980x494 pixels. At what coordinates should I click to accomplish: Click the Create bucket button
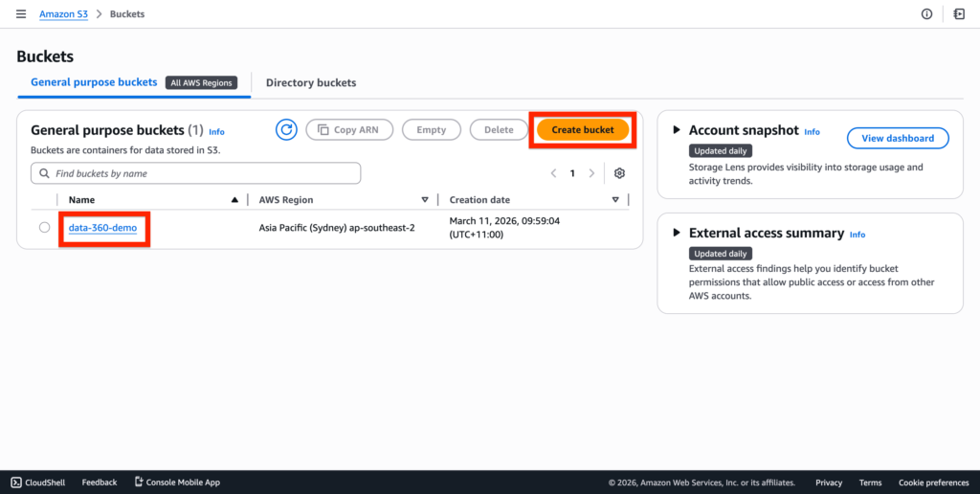click(x=582, y=130)
